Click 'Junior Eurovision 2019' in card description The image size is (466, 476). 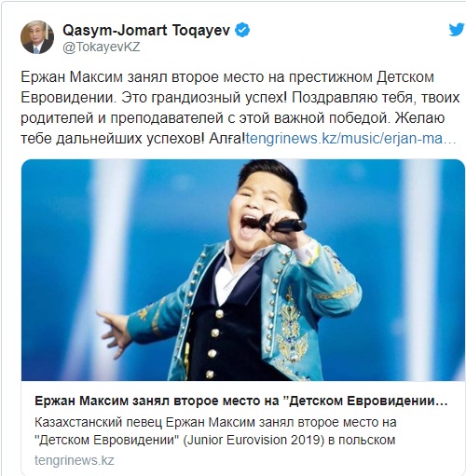pyautogui.click(x=254, y=441)
